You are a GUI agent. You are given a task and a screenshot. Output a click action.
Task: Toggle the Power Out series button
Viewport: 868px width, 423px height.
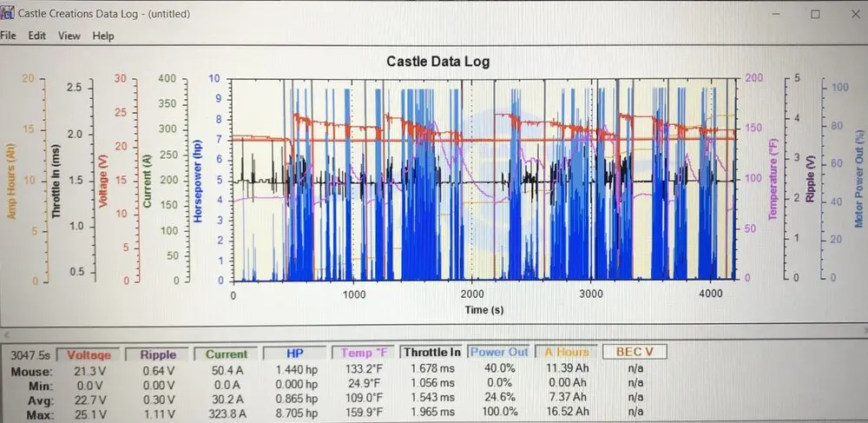point(499,352)
